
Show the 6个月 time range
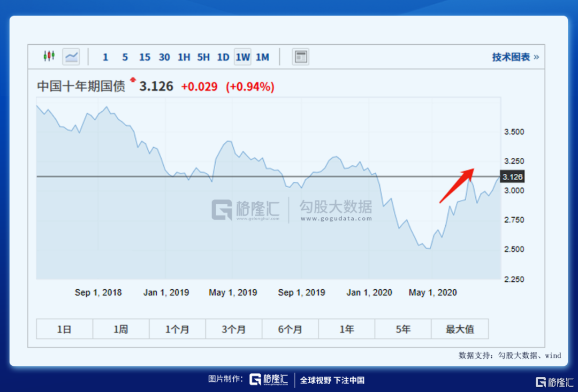290,329
